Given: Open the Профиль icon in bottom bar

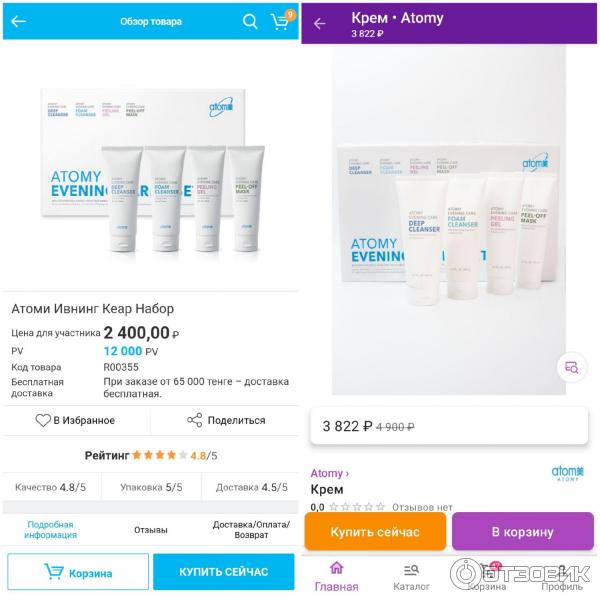Looking at the screenshot, I should pyautogui.click(x=561, y=570).
